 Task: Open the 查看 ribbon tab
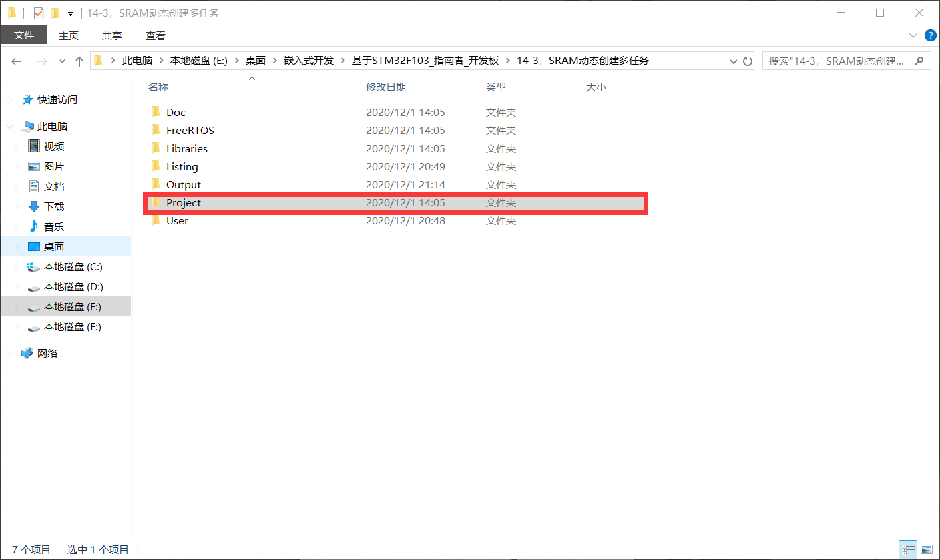click(x=156, y=35)
